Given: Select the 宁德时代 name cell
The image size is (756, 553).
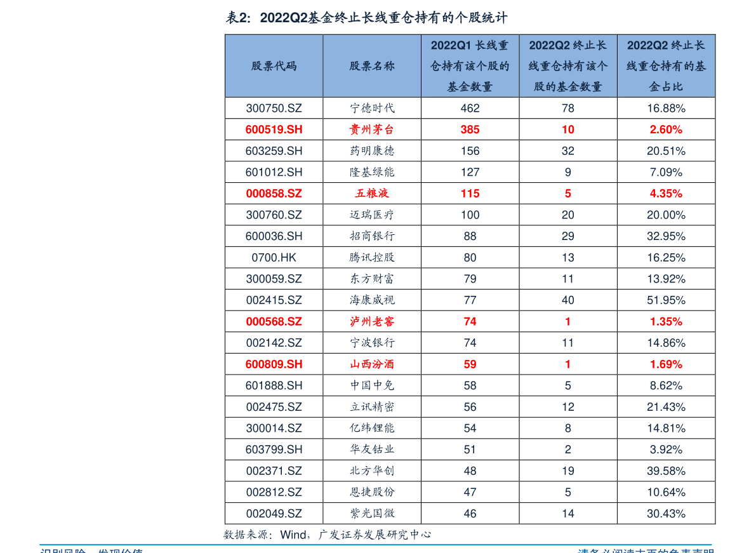Looking at the screenshot, I should [x=372, y=108].
